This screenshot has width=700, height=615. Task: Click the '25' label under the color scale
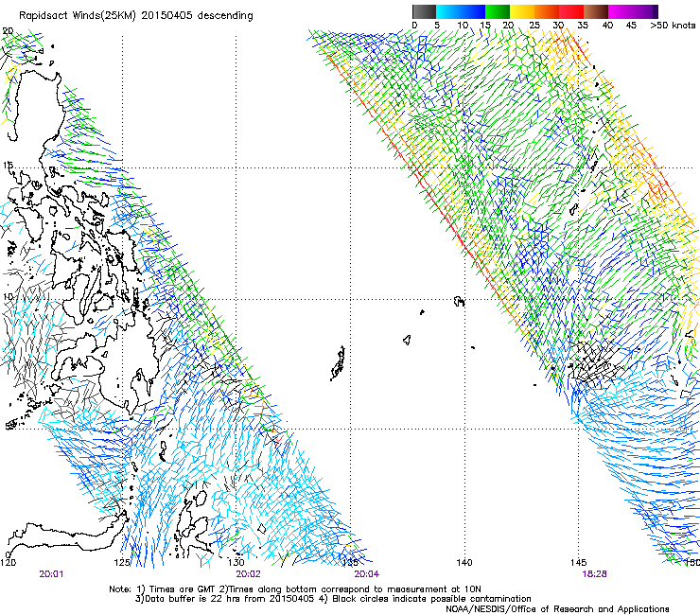click(x=534, y=26)
